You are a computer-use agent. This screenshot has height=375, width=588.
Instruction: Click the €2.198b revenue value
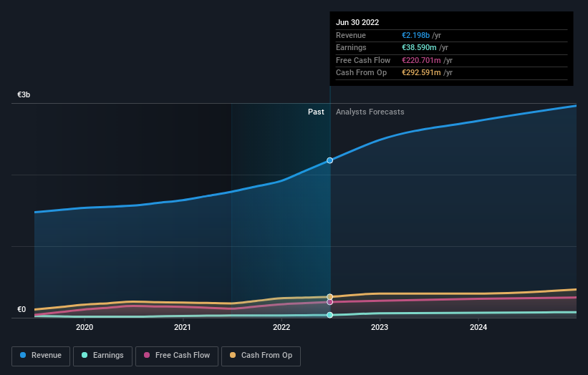[x=416, y=35]
